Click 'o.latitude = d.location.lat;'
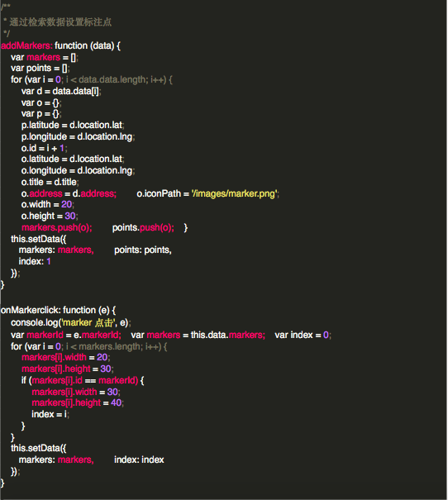 coord(73,159)
